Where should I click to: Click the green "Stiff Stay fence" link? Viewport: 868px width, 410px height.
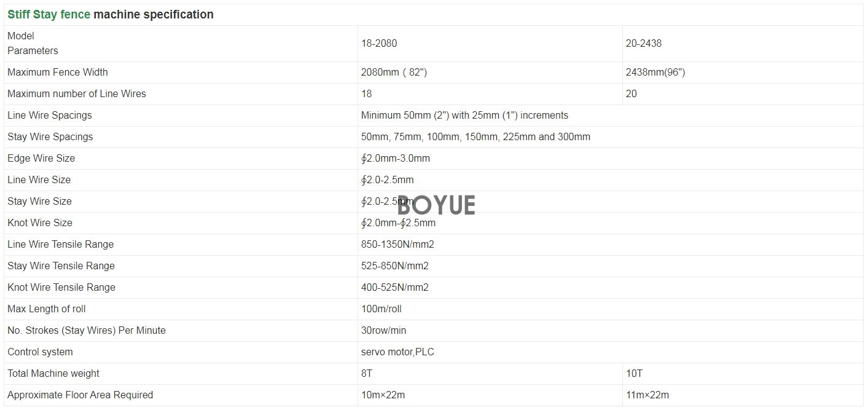(x=49, y=15)
